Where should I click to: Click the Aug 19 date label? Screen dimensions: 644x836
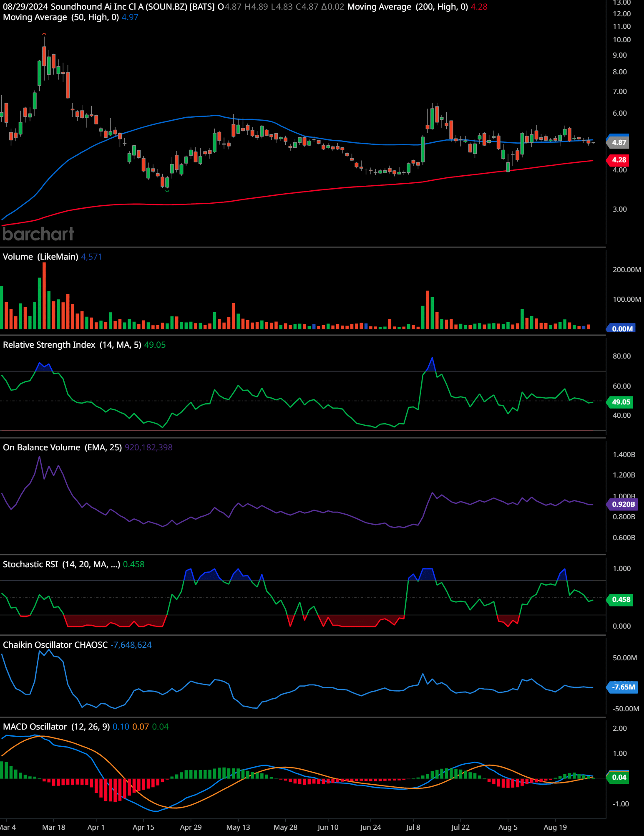[x=556, y=827]
